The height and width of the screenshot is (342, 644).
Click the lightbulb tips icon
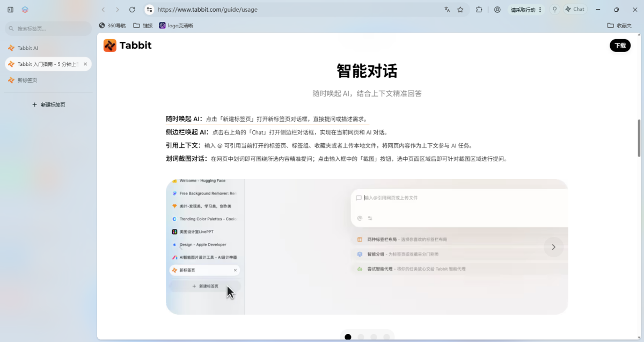click(554, 10)
